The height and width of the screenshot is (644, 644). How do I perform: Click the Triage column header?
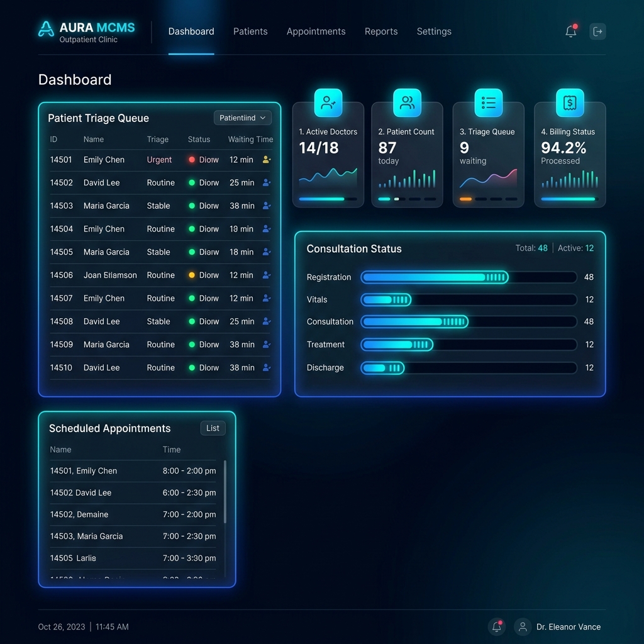point(158,140)
